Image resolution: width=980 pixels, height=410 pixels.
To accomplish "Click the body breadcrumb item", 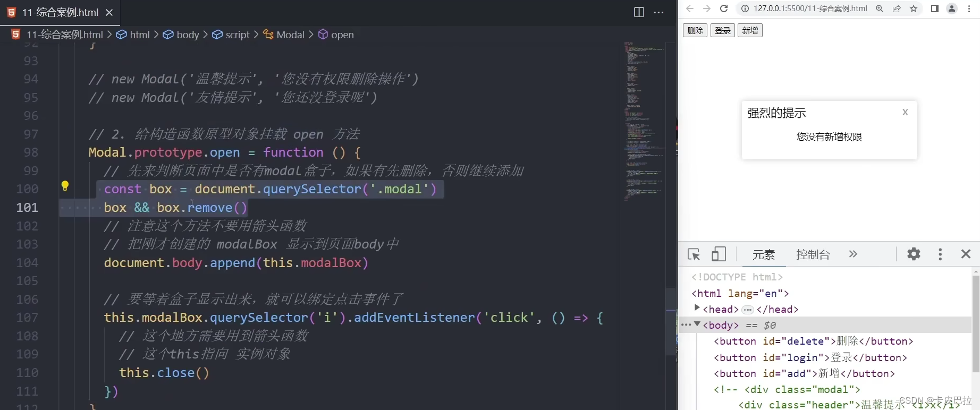I will coord(181,35).
